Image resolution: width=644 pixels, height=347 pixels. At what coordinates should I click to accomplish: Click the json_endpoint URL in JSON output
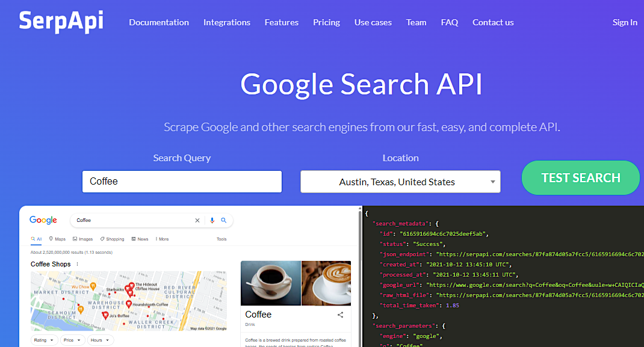tap(540, 254)
